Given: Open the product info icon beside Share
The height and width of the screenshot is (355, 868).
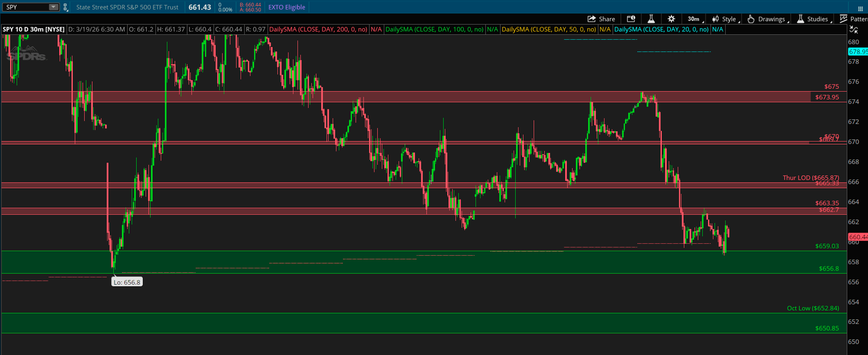Looking at the screenshot, I should pyautogui.click(x=631, y=19).
